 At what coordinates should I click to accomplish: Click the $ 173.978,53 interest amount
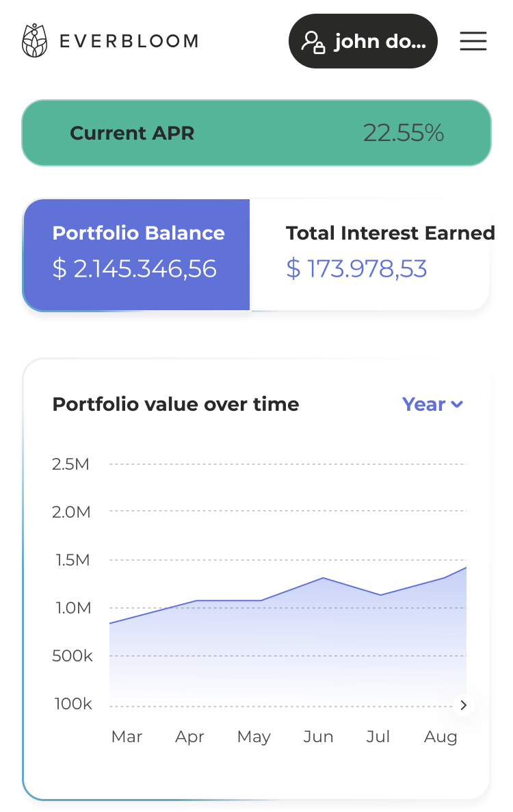tap(356, 269)
